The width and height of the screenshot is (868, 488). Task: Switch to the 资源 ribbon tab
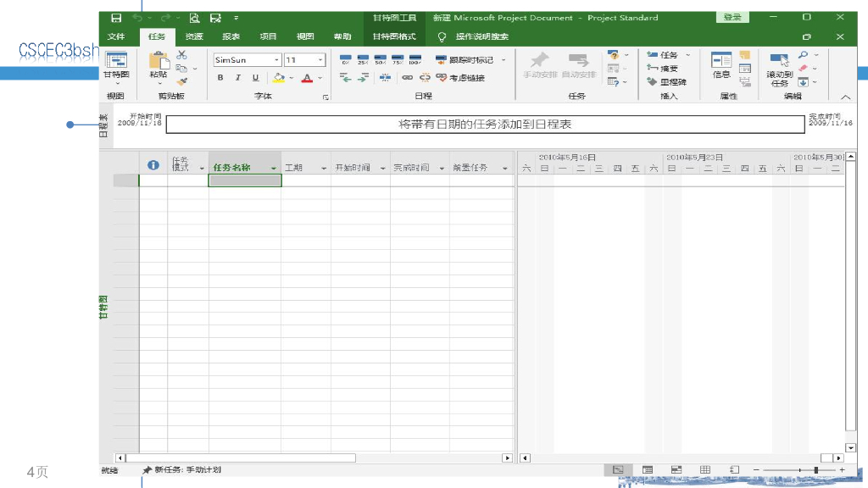(194, 37)
